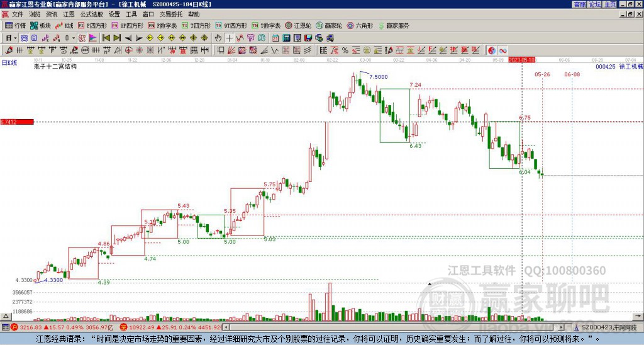Viewport: 644px width, 345px height.
Task: Click the 日K线 label
Action: pyautogui.click(x=9, y=63)
